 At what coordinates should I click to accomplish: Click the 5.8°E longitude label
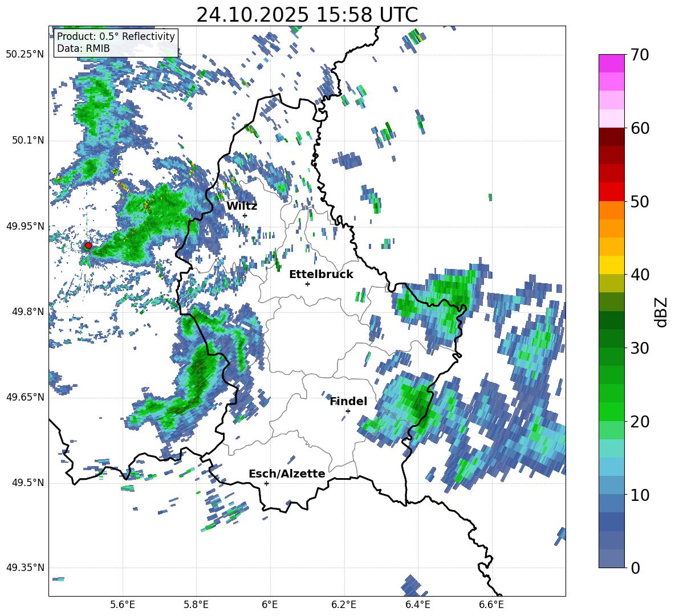coord(196,605)
